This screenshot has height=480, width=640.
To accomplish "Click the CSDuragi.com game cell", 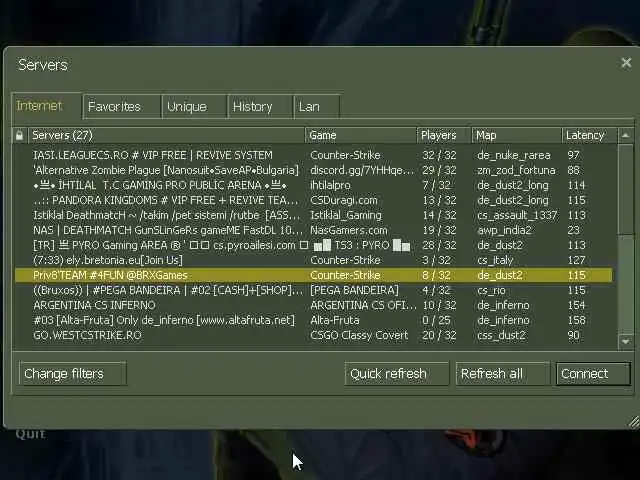I will 344,200.
